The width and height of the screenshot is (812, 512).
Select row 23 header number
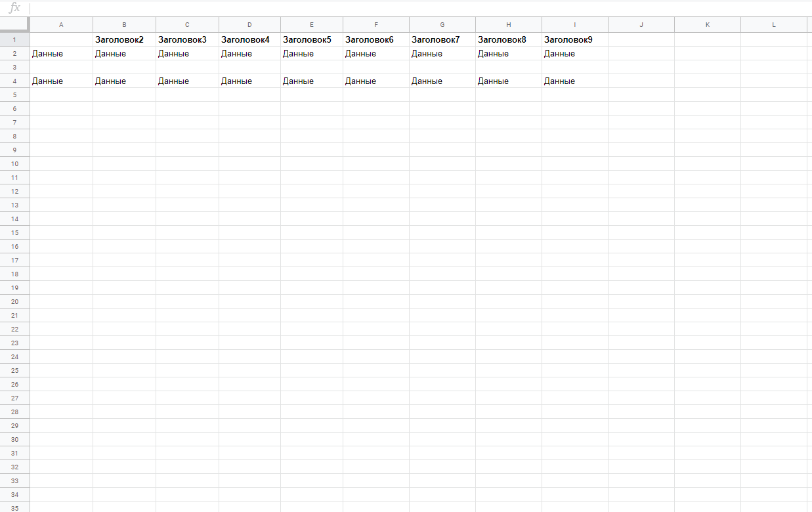[14, 343]
